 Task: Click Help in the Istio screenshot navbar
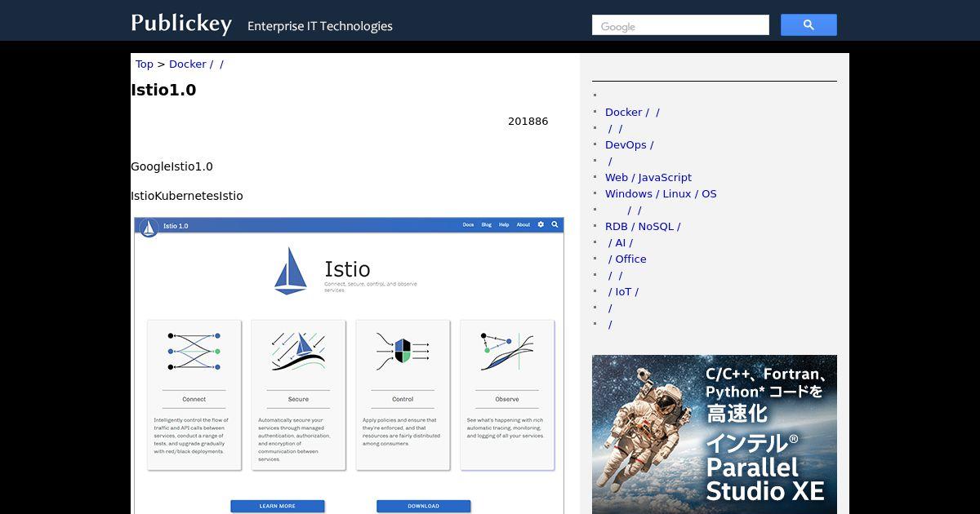504,224
